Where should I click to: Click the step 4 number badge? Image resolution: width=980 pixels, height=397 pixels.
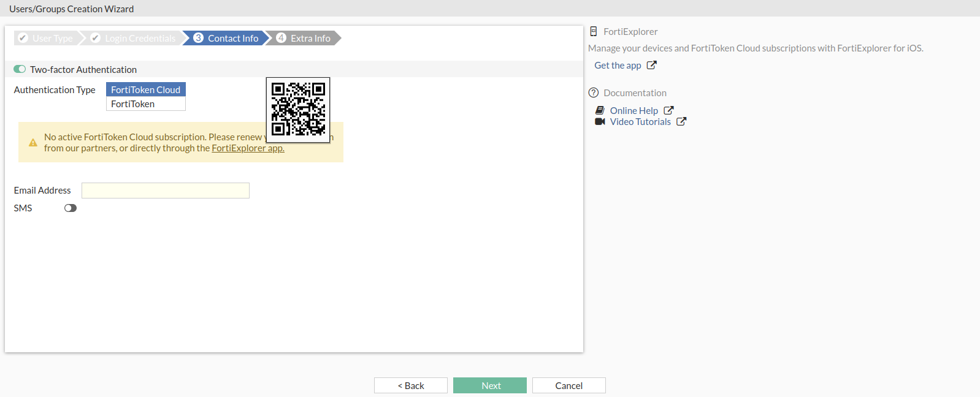pos(281,38)
